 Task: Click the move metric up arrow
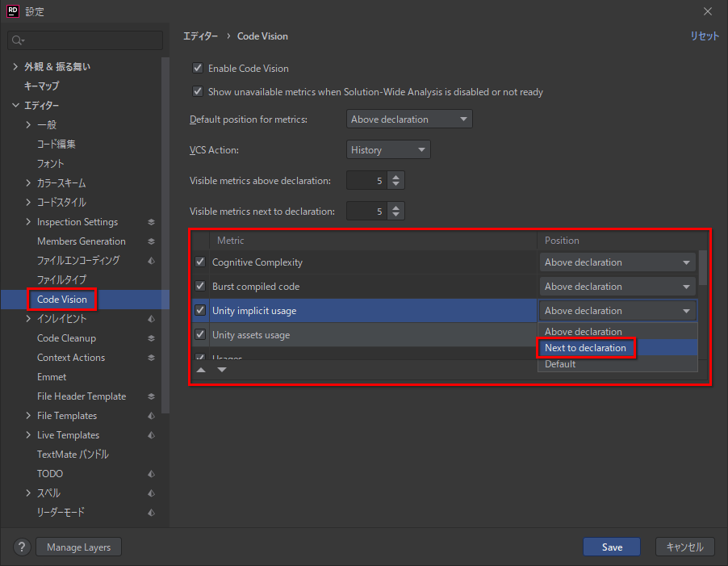(x=201, y=370)
